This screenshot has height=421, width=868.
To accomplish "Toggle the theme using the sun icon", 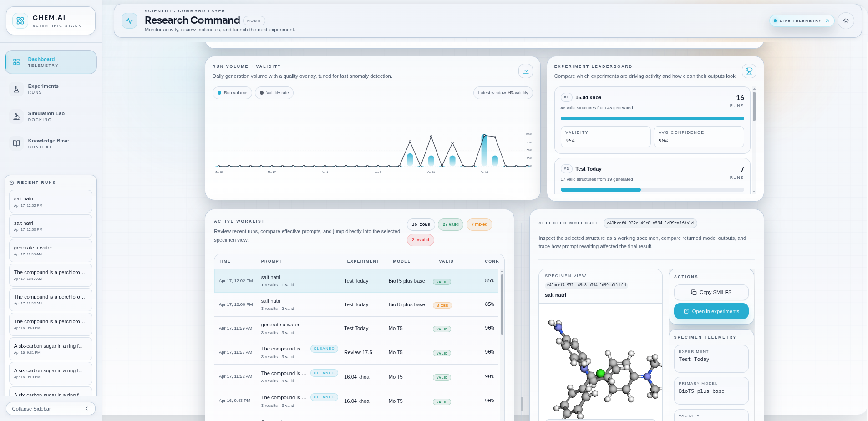I will pos(846,21).
